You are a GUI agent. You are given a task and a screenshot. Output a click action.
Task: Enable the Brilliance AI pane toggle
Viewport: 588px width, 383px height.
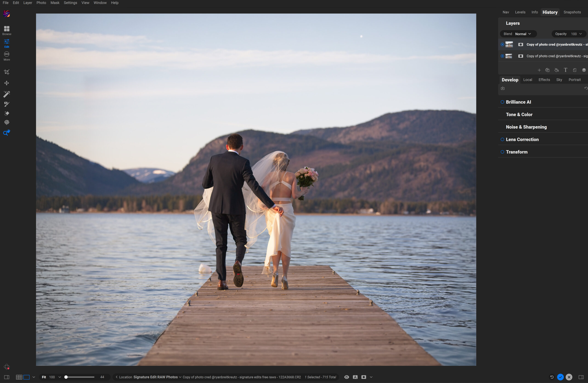tap(502, 102)
